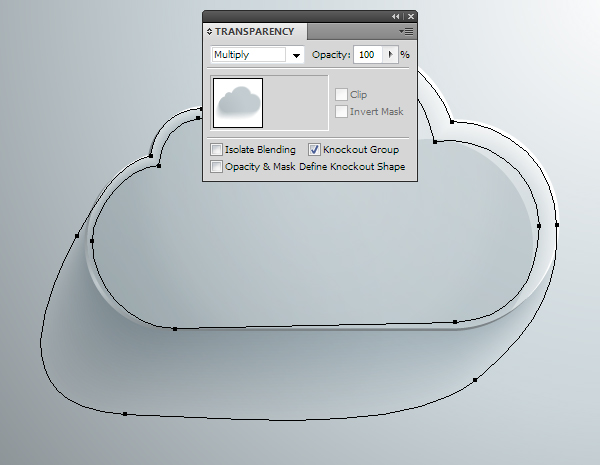
Task: Enable Isolate Blending
Action: pos(216,150)
